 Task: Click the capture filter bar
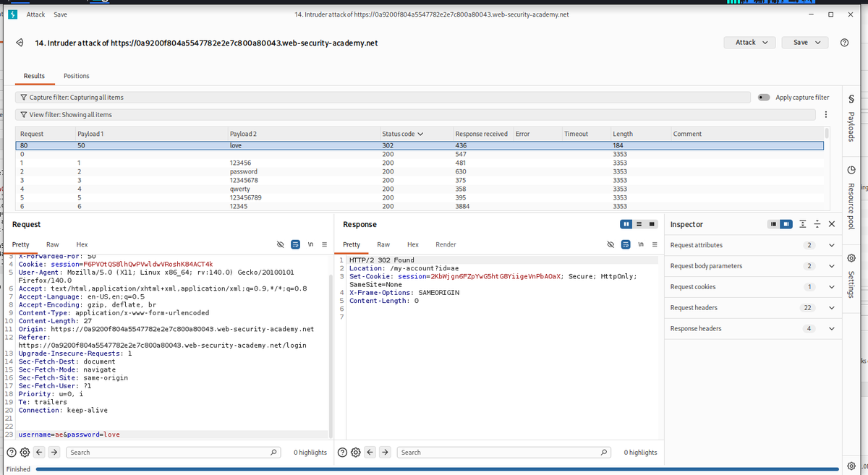point(383,98)
